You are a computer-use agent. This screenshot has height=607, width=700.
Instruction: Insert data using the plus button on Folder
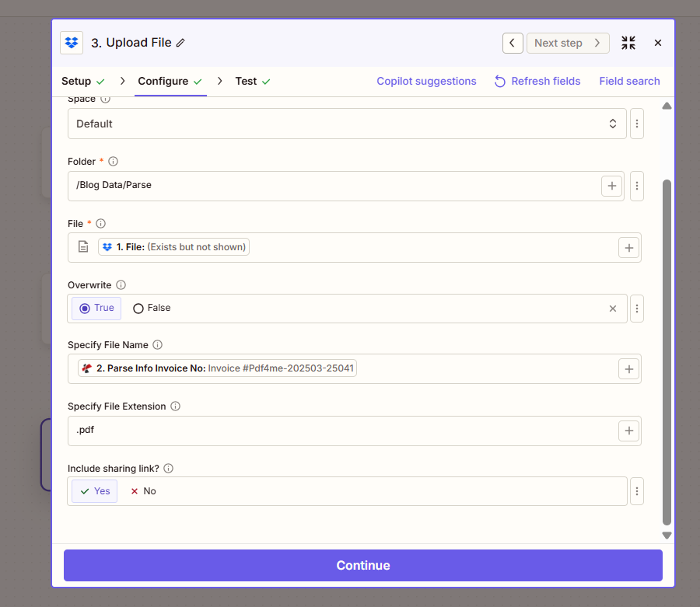pyautogui.click(x=612, y=186)
